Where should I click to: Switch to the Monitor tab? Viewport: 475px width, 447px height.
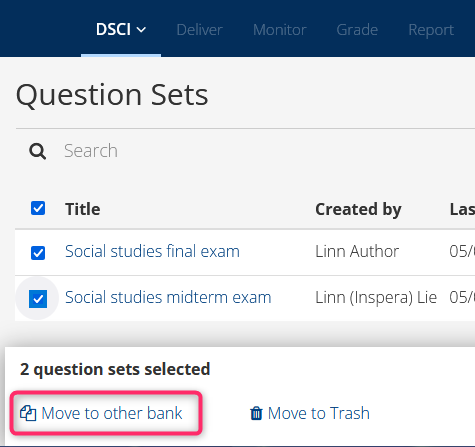pos(280,30)
